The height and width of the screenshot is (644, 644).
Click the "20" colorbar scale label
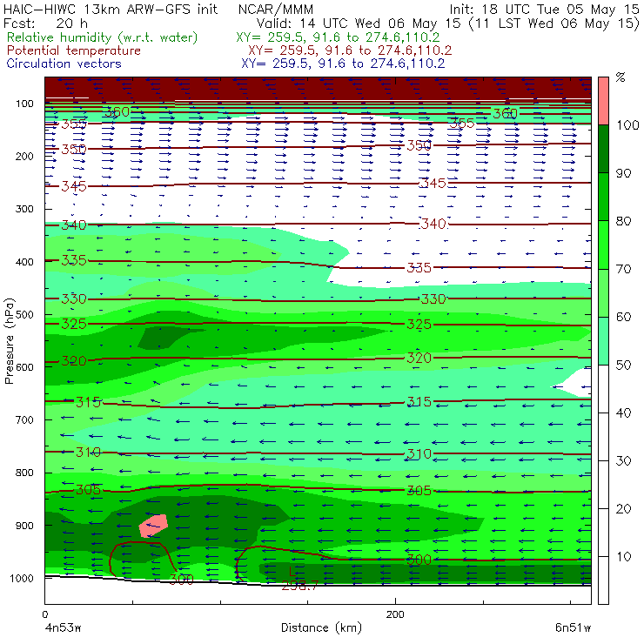(623, 509)
